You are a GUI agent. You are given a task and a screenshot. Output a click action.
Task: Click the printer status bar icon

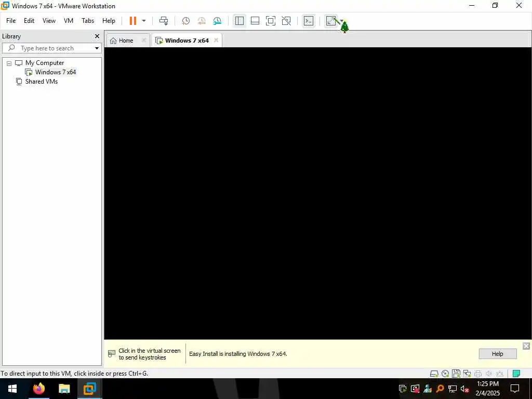click(x=478, y=374)
